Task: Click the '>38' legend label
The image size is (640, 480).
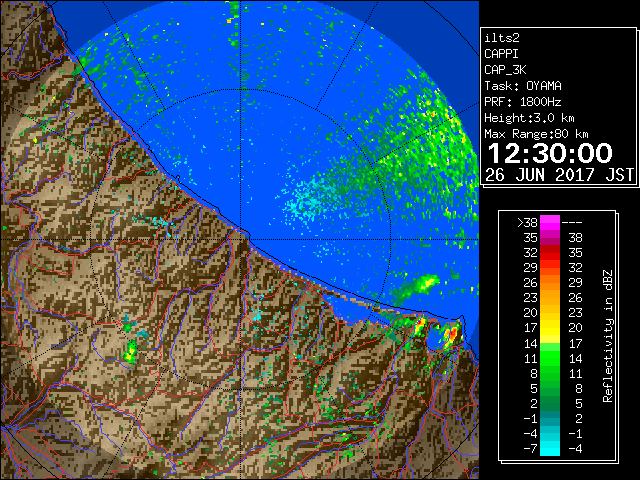Action: click(x=527, y=223)
